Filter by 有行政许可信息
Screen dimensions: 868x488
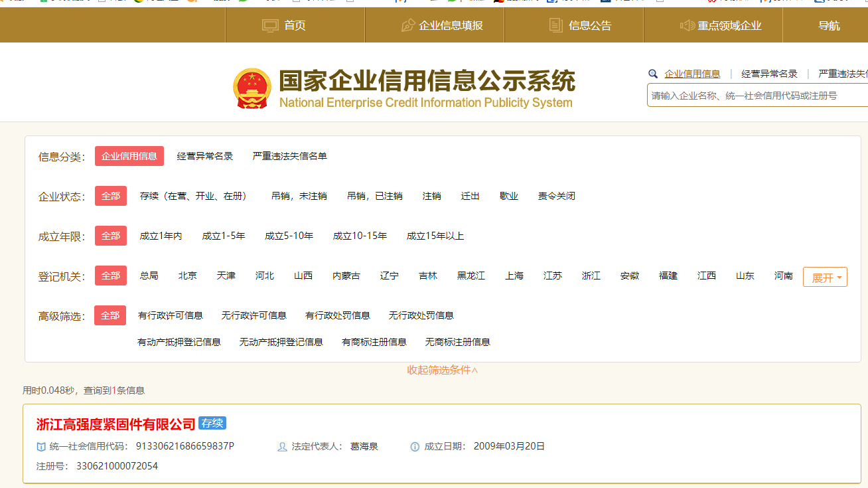click(x=171, y=315)
